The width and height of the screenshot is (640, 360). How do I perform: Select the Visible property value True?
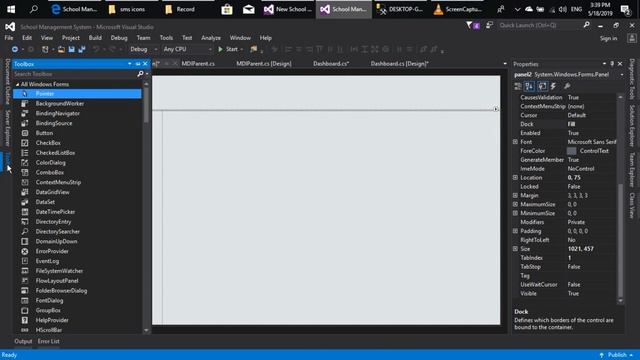coord(573,293)
